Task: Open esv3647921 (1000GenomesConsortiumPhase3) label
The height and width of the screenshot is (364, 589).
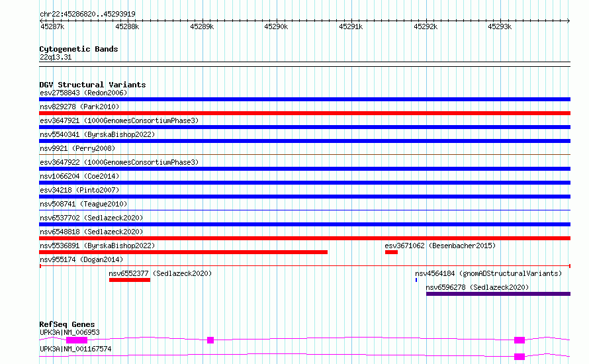Action: tap(119, 120)
